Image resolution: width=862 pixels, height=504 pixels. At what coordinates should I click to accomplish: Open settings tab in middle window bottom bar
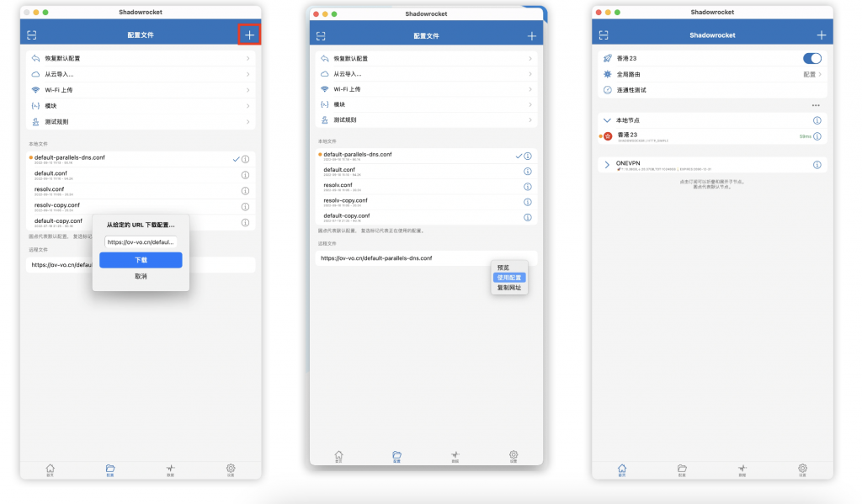point(513,456)
